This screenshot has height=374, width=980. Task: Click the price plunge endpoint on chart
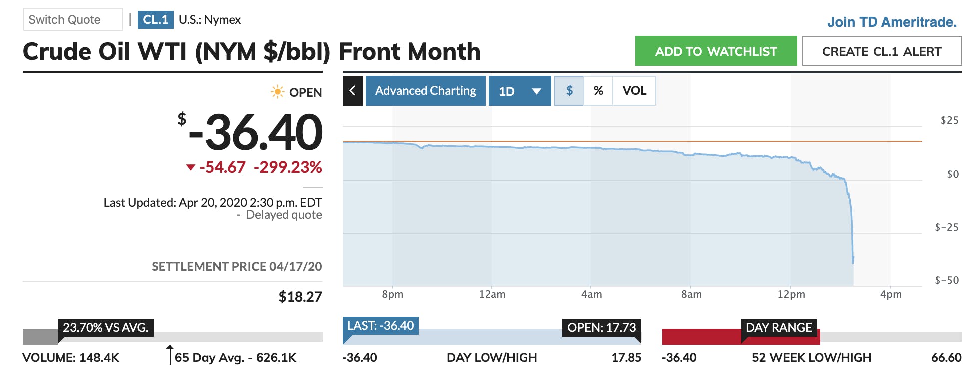(853, 260)
